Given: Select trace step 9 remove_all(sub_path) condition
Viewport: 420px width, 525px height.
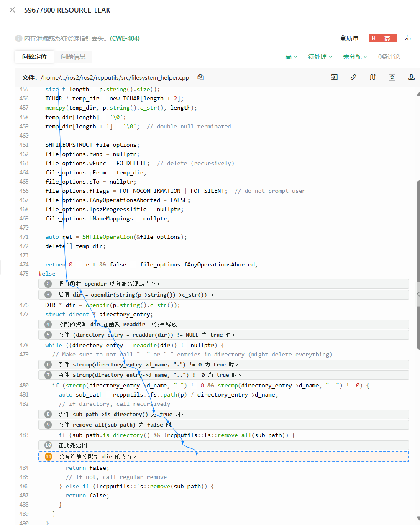Looking at the screenshot, I should click(x=224, y=425).
